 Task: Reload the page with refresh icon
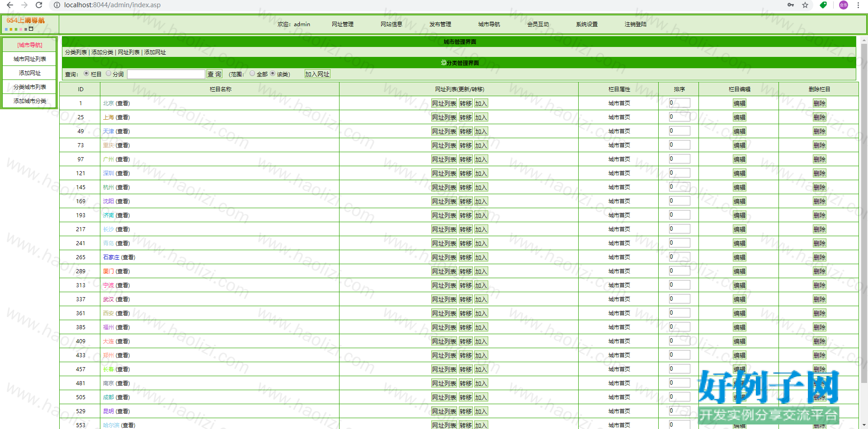point(39,5)
